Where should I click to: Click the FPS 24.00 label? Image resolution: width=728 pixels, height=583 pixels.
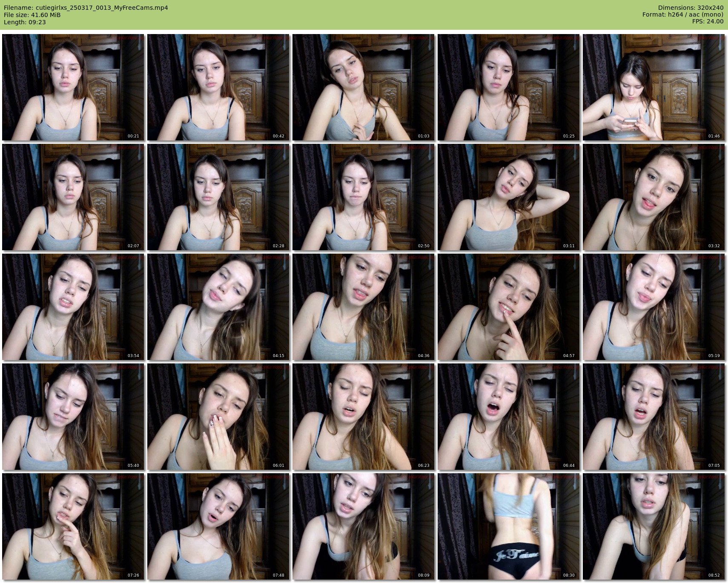pyautogui.click(x=708, y=21)
